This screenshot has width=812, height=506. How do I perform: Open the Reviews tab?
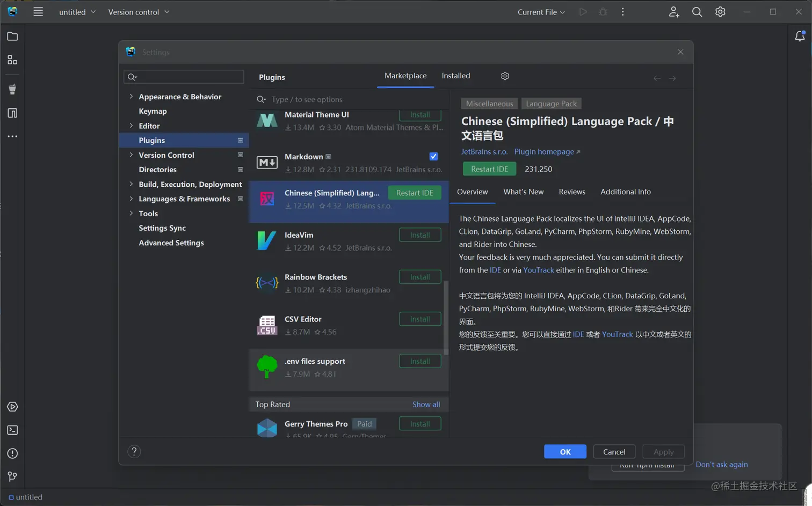572,192
